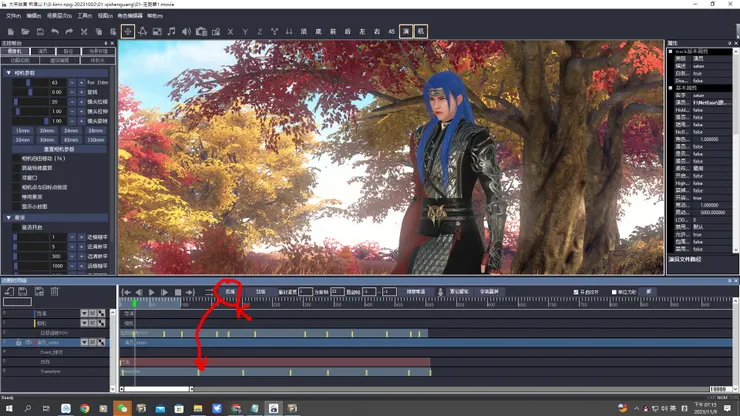
Task: Open a file with the folder icon
Action: (x=25, y=32)
